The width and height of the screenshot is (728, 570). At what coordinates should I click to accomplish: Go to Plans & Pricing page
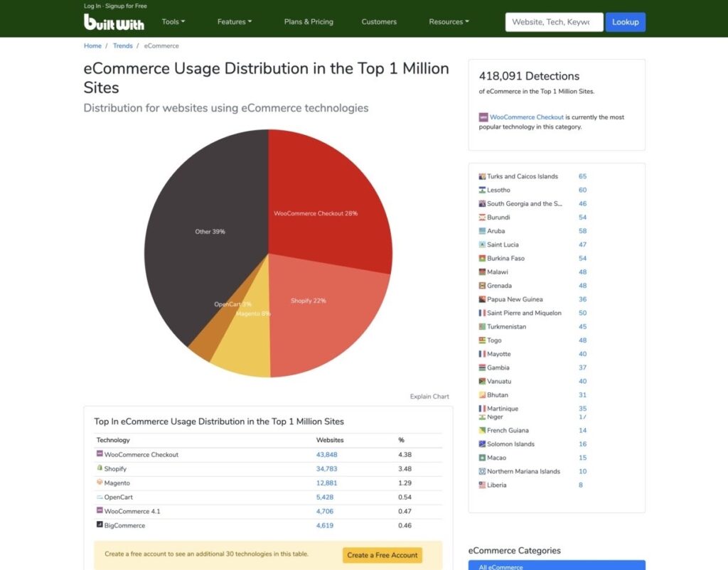(x=309, y=22)
